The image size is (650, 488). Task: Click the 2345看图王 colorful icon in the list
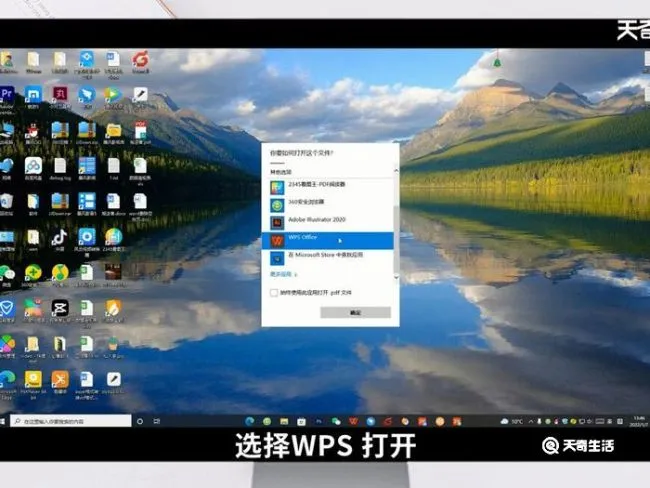tap(277, 188)
